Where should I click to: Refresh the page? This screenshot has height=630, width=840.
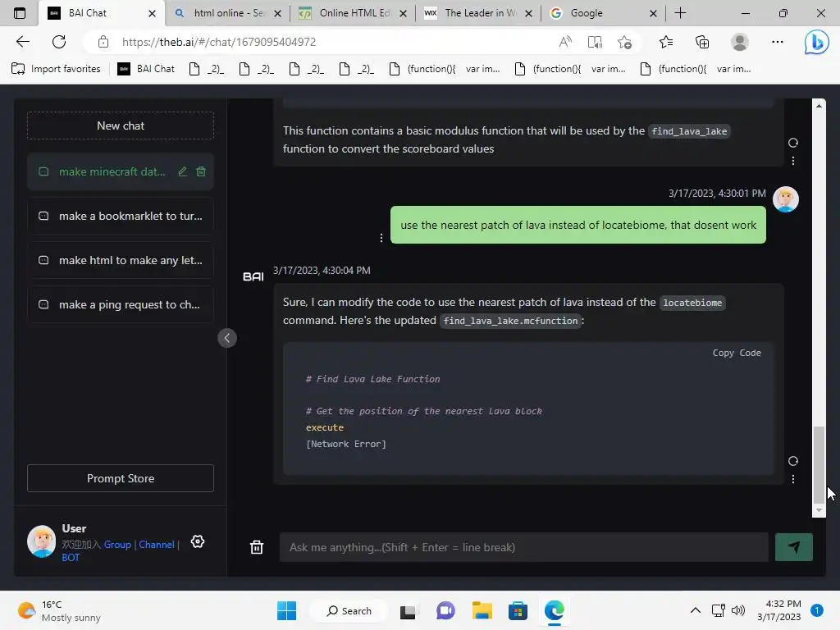pyautogui.click(x=59, y=42)
